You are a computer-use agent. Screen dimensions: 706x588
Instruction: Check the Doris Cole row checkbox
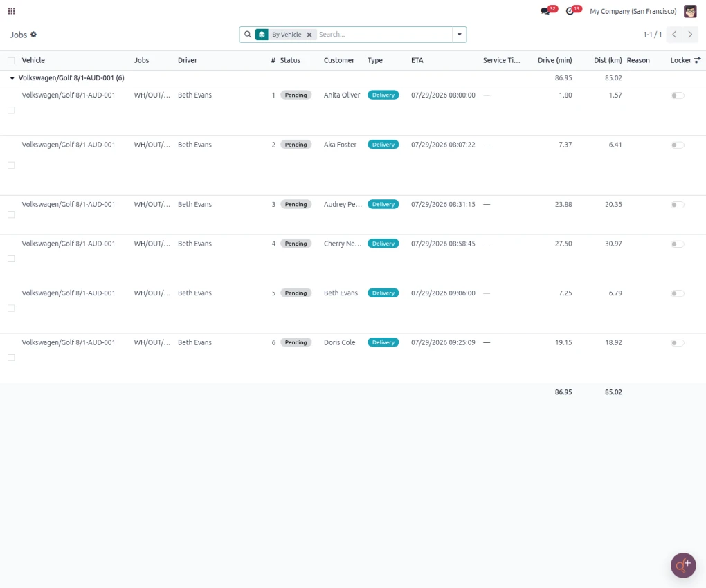click(x=11, y=358)
